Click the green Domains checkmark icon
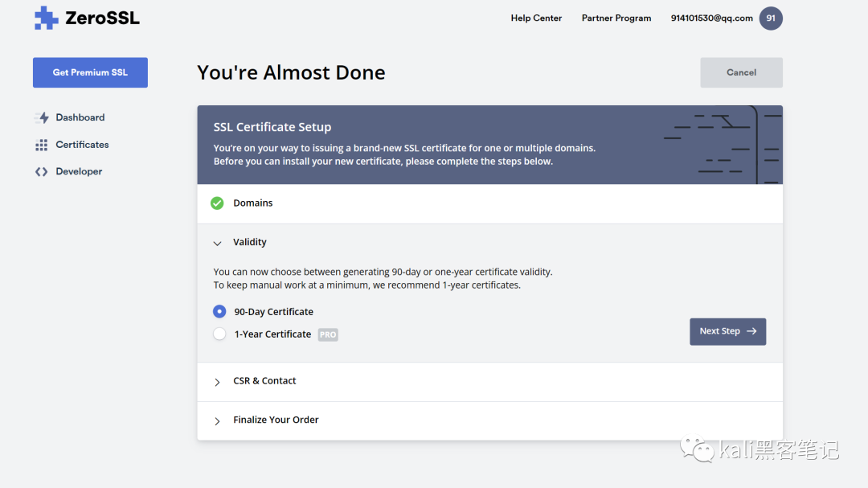Image resolution: width=868 pixels, height=488 pixels. pyautogui.click(x=217, y=203)
